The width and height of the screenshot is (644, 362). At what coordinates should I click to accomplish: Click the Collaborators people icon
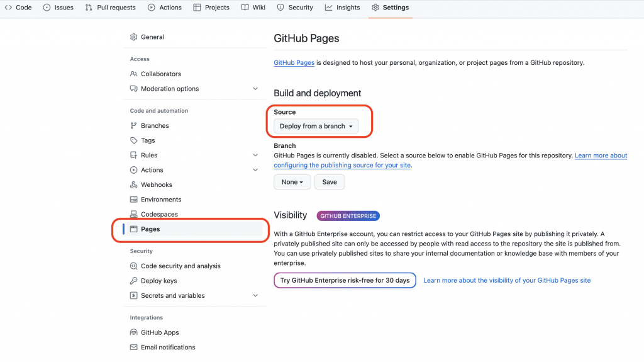pos(133,74)
